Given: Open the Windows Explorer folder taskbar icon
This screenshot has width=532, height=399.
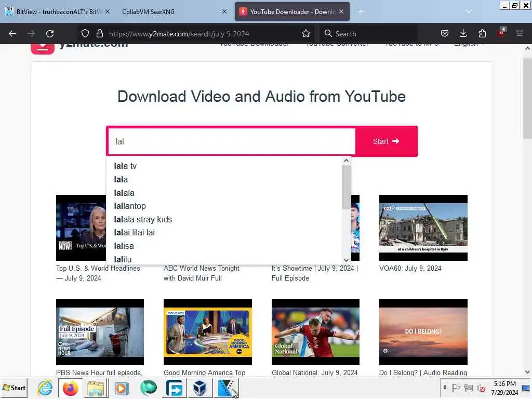Looking at the screenshot, I should [x=96, y=388].
